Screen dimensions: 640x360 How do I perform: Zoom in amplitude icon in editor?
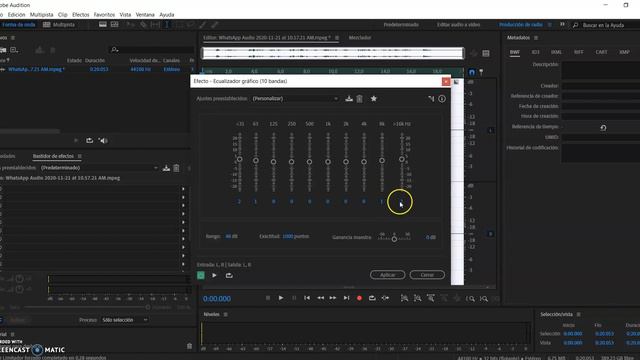tap(404, 299)
